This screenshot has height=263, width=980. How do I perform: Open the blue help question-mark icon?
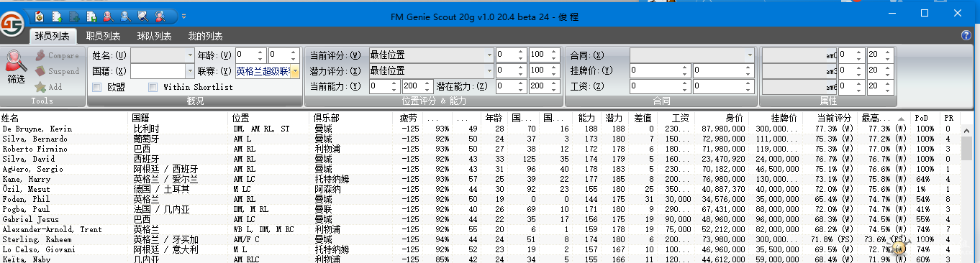point(966,35)
